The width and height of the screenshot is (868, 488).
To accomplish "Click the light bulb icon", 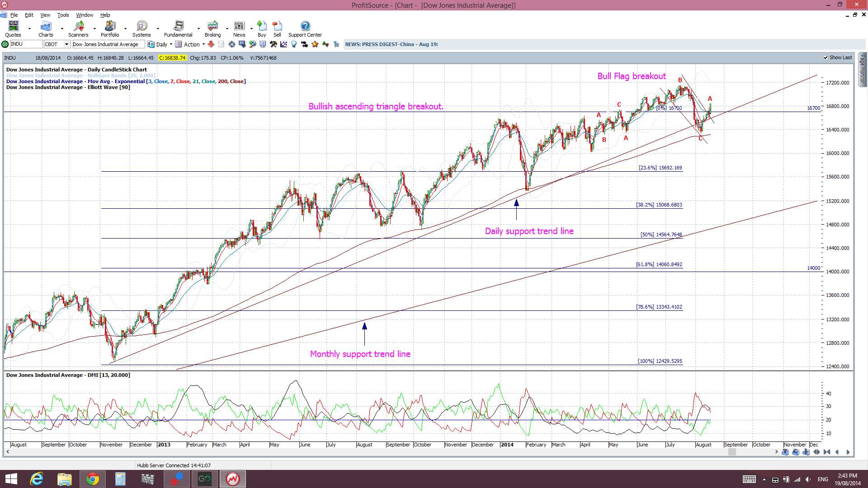I will click(294, 44).
